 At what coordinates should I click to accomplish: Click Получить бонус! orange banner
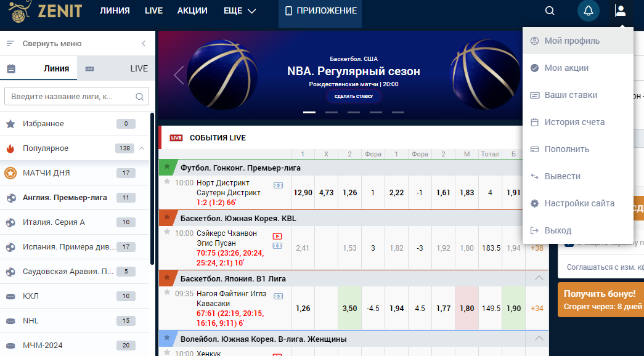click(601, 300)
